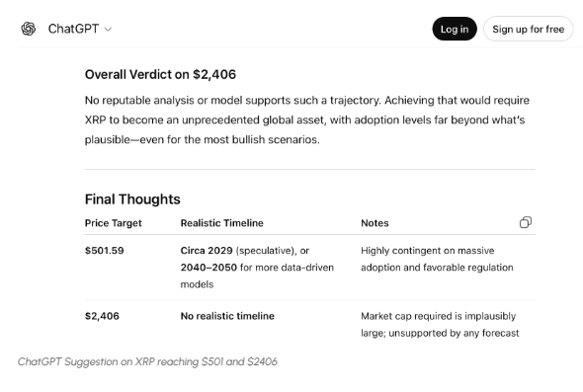Sign up for free account
The width and height of the screenshot is (583, 392).
click(x=528, y=29)
